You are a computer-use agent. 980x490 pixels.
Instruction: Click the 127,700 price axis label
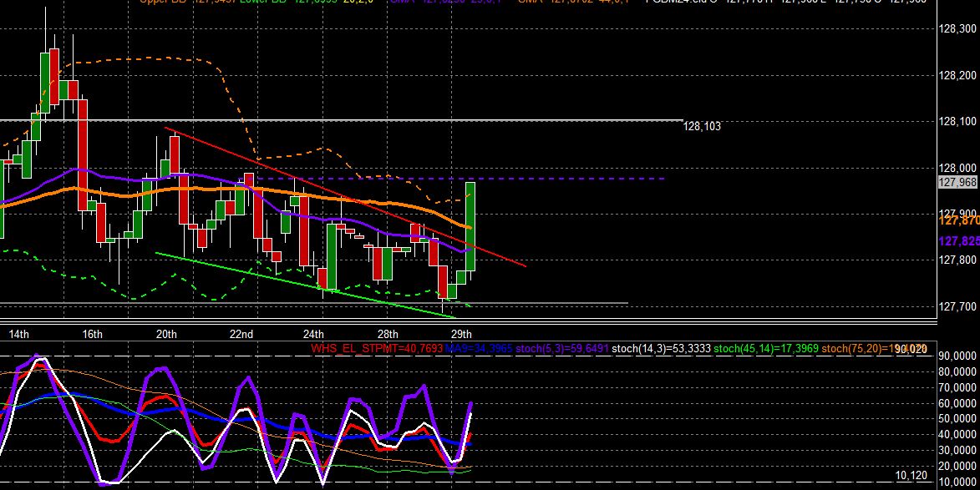click(x=957, y=306)
